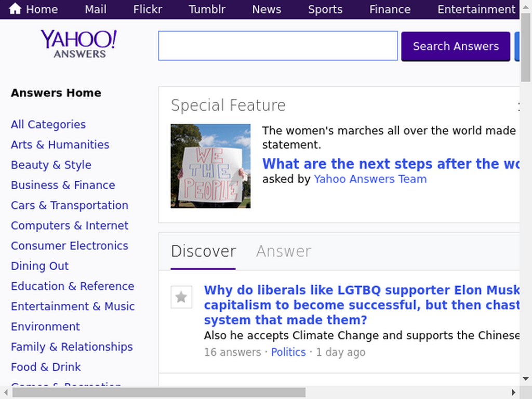Browse Family & Relationships category

tap(72, 347)
